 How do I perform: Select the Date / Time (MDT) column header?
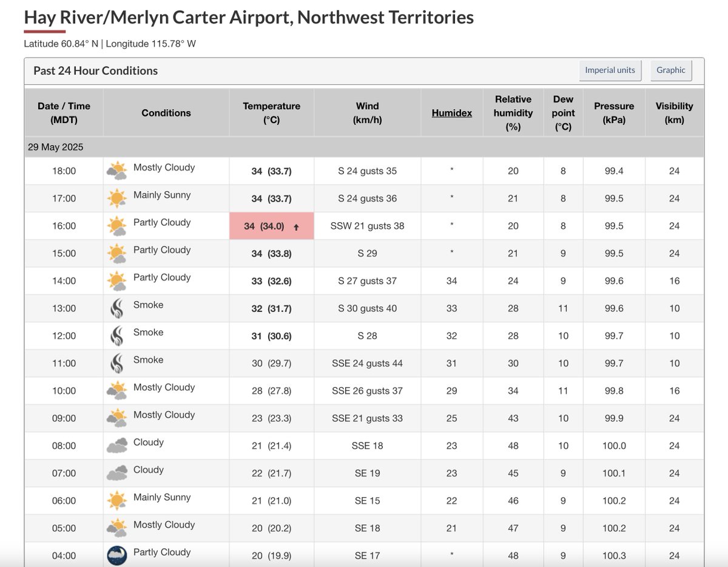[64, 113]
